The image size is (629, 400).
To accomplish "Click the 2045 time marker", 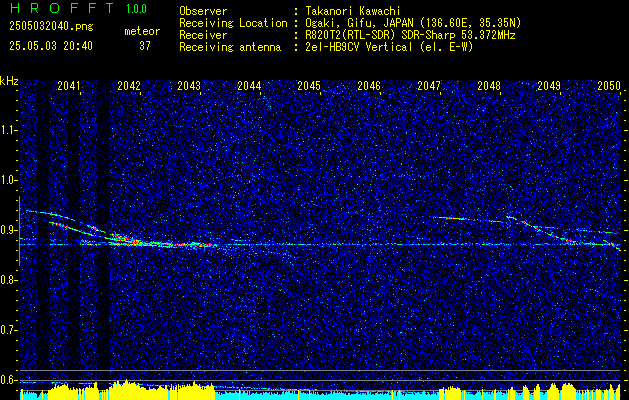I will coord(309,86).
